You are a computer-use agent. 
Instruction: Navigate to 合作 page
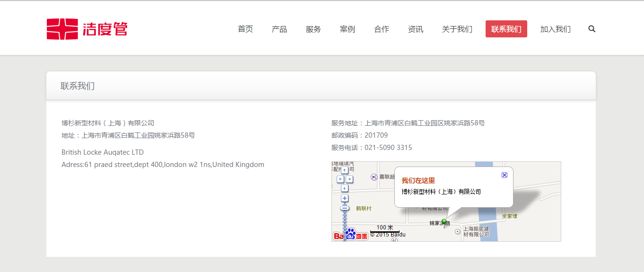pos(382,29)
